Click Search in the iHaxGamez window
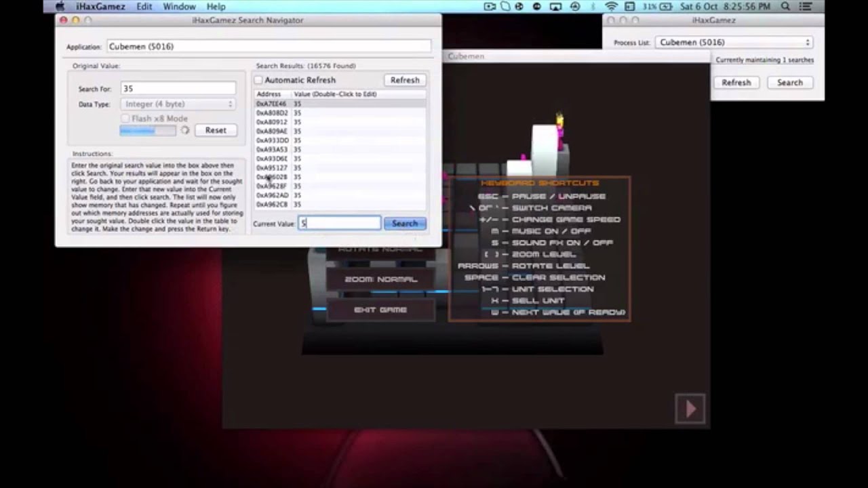Screen dimensions: 868x488 [x=789, y=83]
